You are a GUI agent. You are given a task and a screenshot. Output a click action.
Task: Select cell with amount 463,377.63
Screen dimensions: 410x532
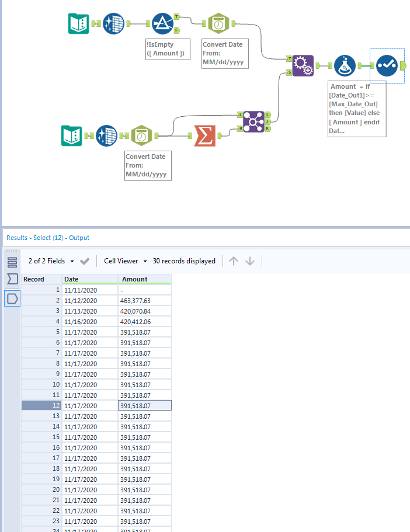(145, 301)
